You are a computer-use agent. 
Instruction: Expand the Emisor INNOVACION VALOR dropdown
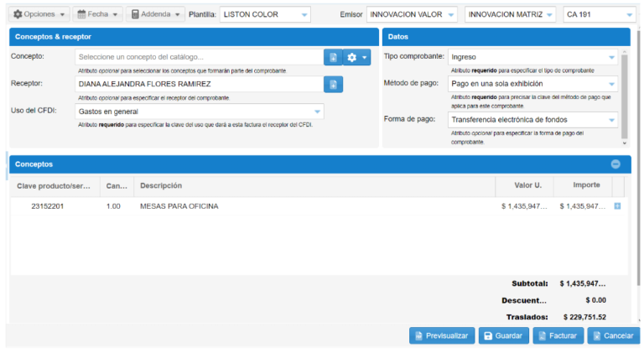(x=413, y=15)
